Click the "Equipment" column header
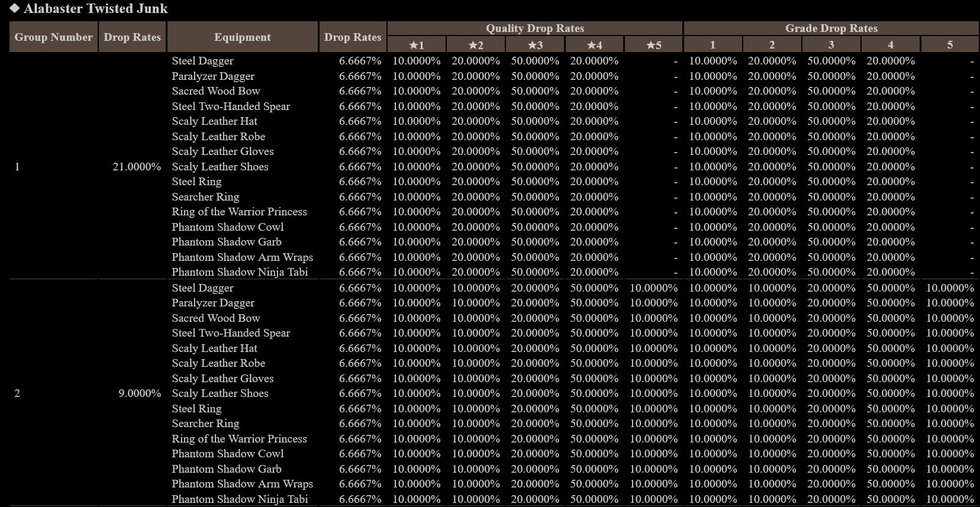Screen dimensions: 980x507 [243, 37]
